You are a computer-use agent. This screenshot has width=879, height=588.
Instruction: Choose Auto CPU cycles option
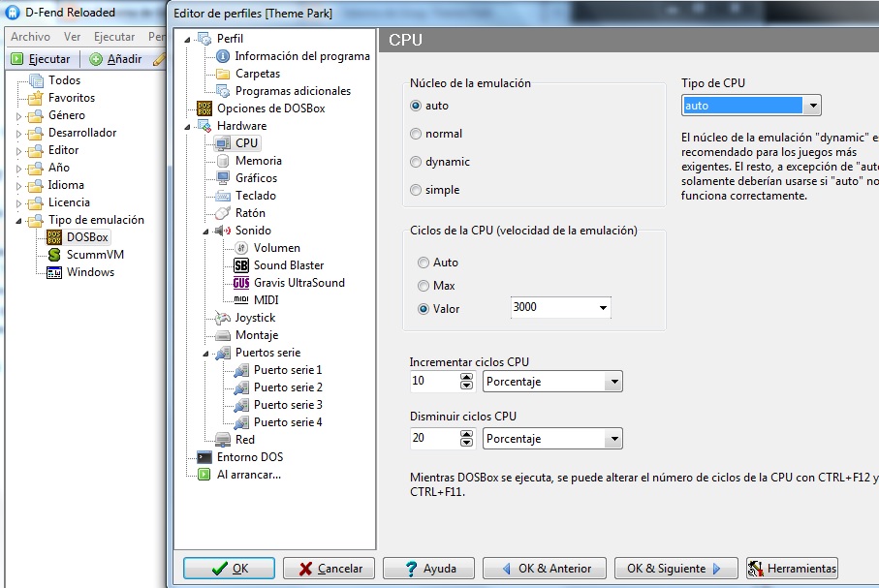[424, 263]
